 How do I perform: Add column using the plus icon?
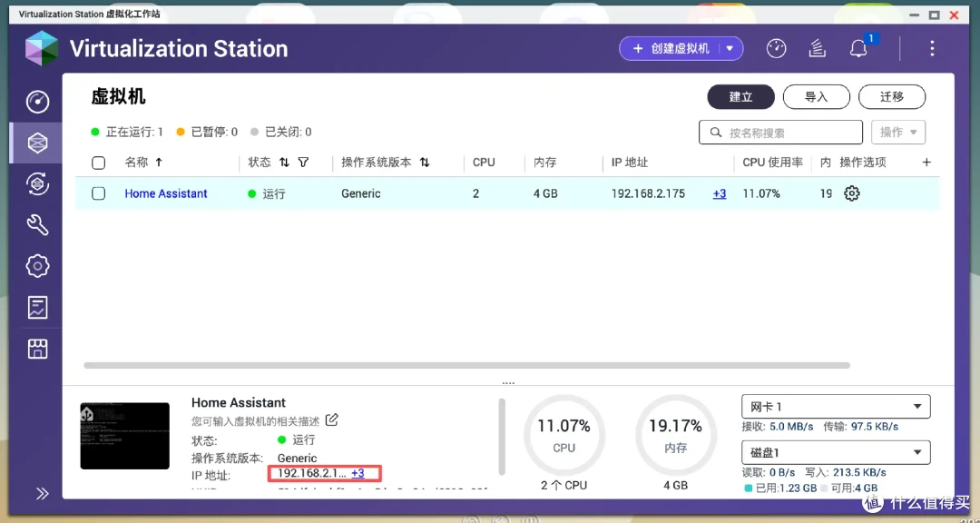[x=926, y=163]
